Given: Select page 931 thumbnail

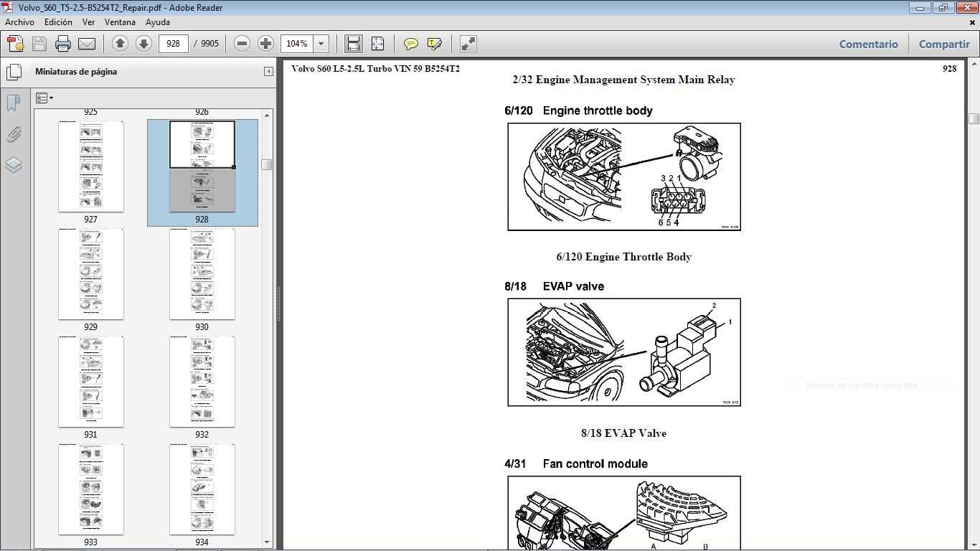Looking at the screenshot, I should click(x=90, y=382).
